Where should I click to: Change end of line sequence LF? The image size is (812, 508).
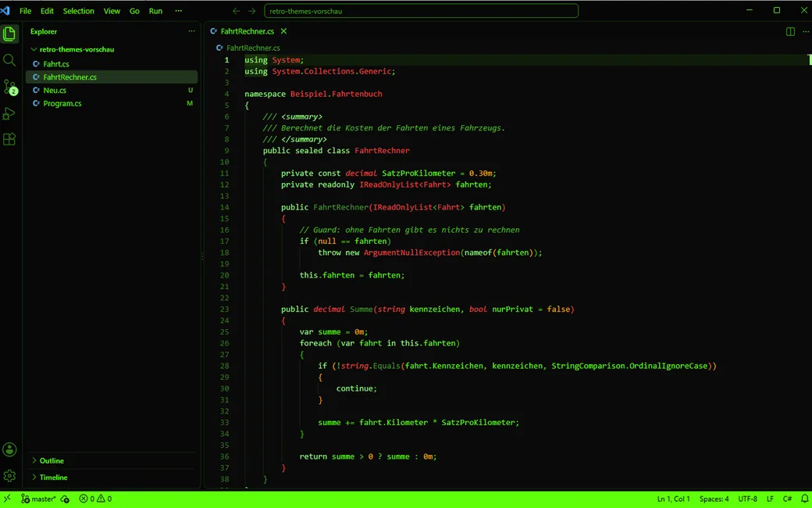tap(770, 499)
